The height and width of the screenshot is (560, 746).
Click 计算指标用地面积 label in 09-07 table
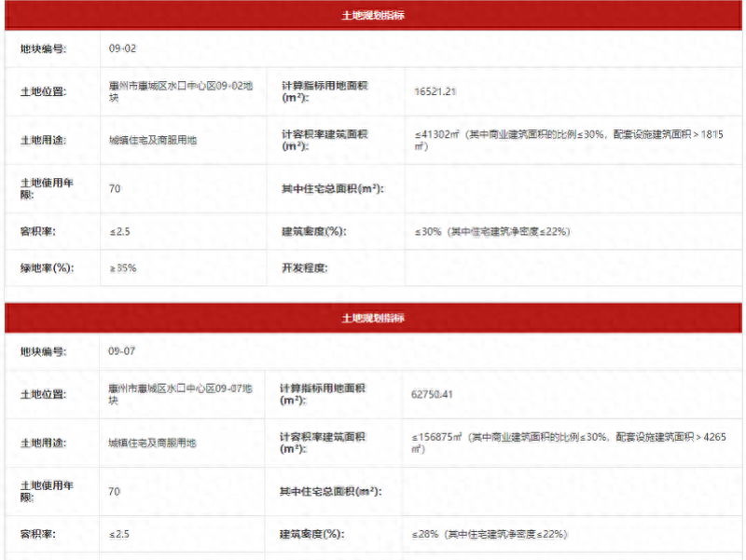pos(323,394)
